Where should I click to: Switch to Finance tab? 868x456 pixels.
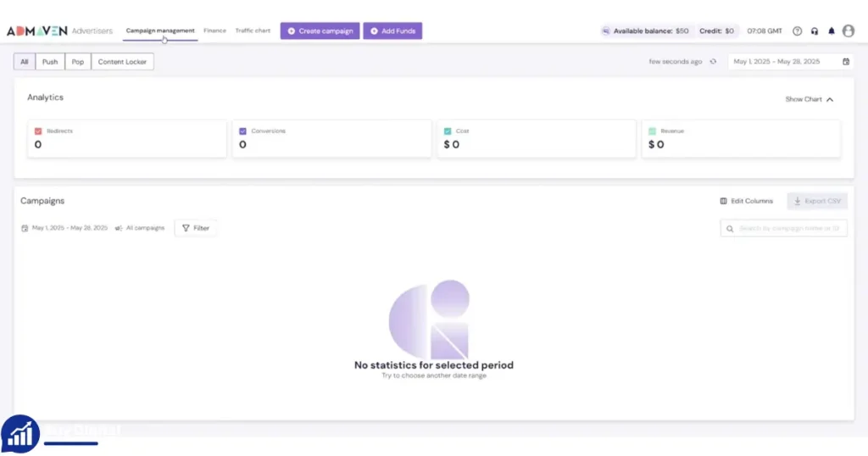point(214,31)
